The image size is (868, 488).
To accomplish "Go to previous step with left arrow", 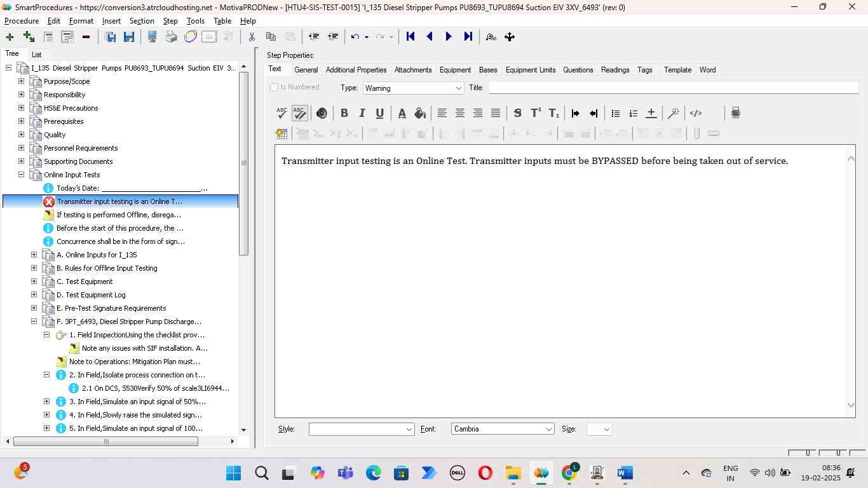I will pyautogui.click(x=430, y=37).
